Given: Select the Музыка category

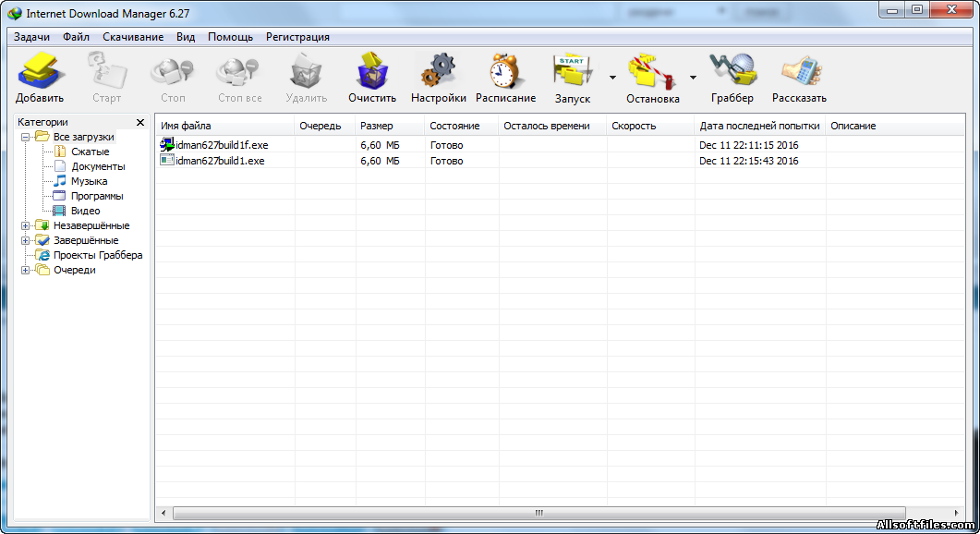Looking at the screenshot, I should [90, 181].
